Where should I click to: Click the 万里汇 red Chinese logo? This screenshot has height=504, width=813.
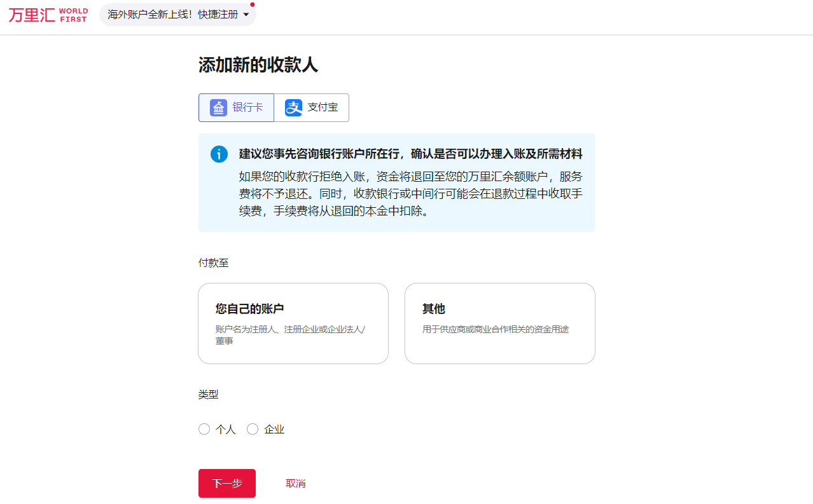(x=31, y=15)
